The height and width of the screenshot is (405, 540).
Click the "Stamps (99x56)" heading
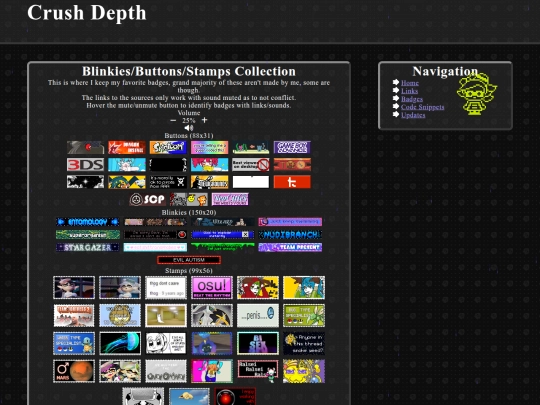point(189,271)
